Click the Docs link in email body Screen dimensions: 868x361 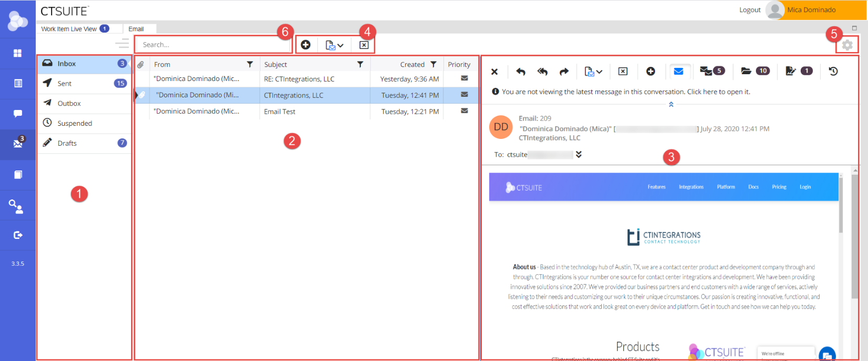click(753, 187)
